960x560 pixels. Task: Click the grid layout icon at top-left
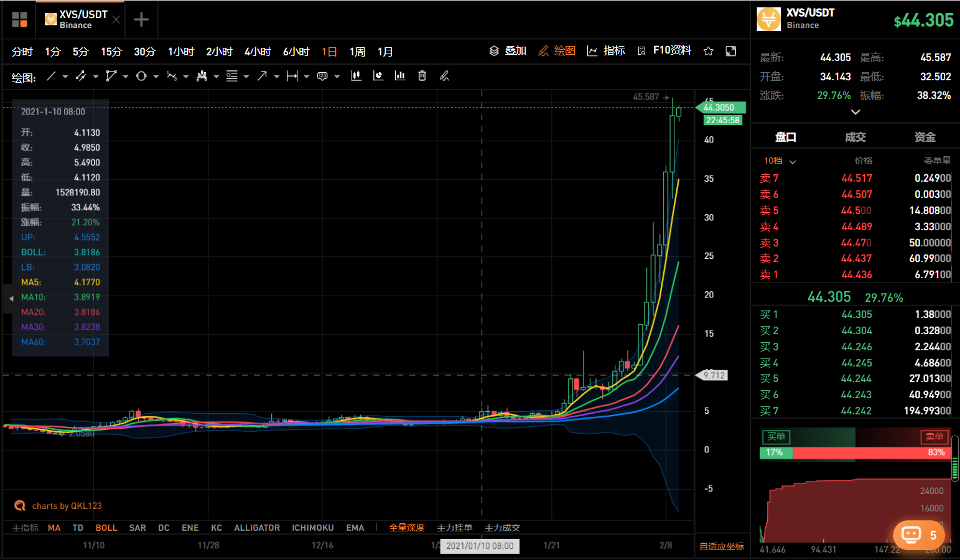[19, 20]
